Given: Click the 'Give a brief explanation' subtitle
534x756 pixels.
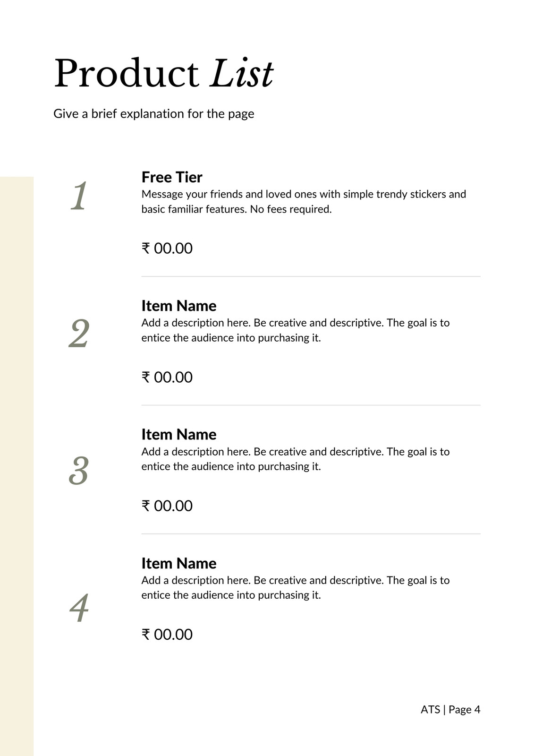Looking at the screenshot, I should tap(154, 114).
